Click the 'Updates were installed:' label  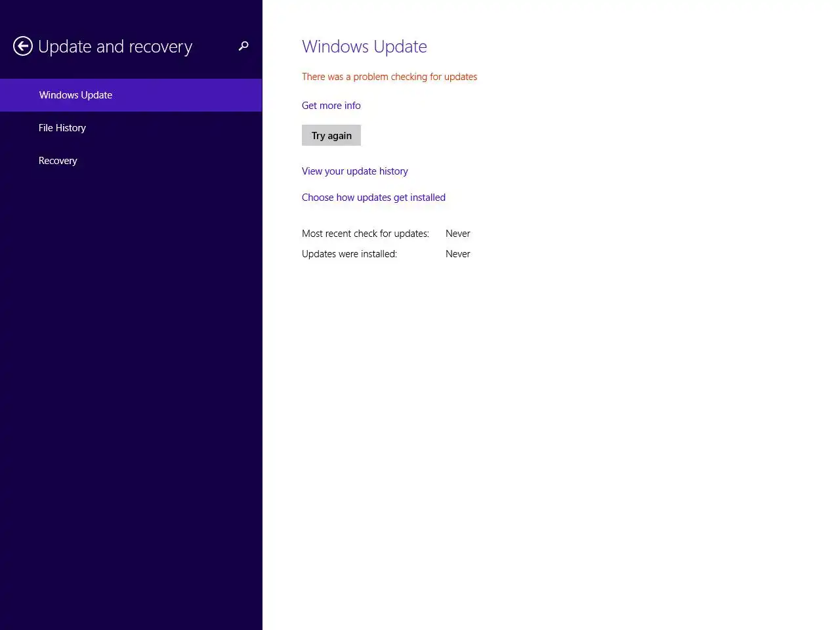click(349, 254)
